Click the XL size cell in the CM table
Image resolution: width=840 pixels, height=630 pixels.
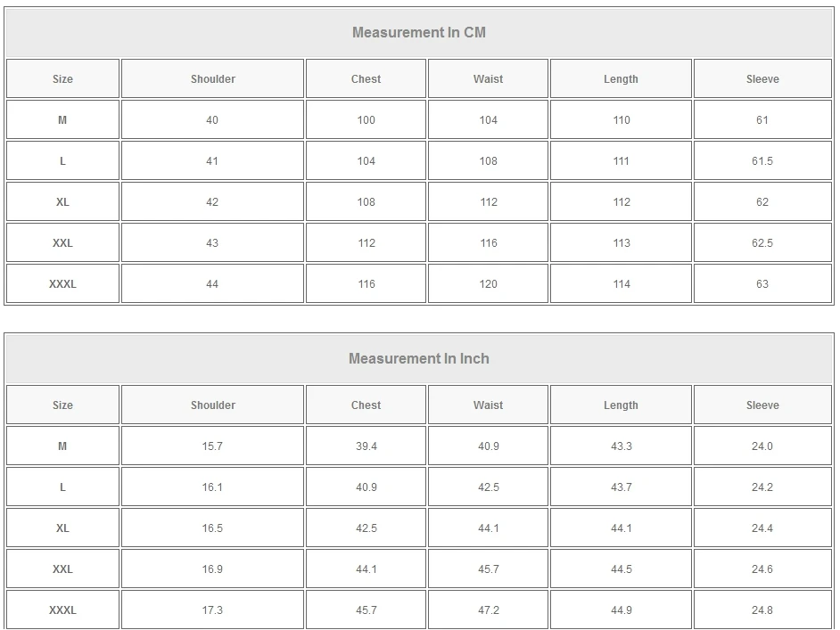point(62,202)
